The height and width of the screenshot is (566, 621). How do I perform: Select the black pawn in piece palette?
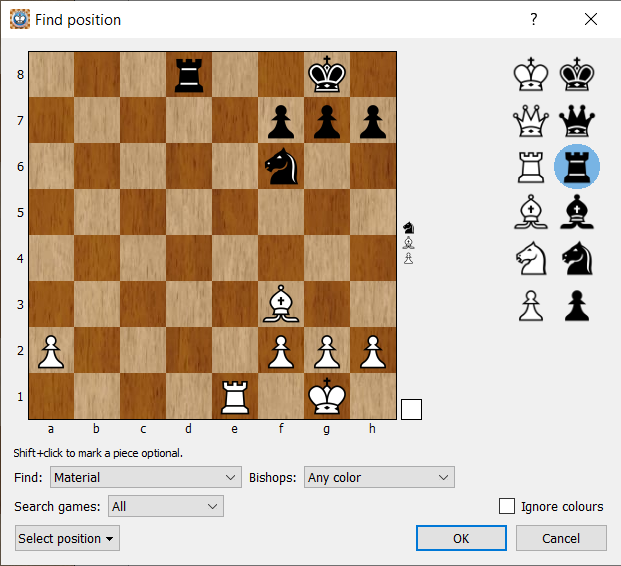tap(577, 305)
